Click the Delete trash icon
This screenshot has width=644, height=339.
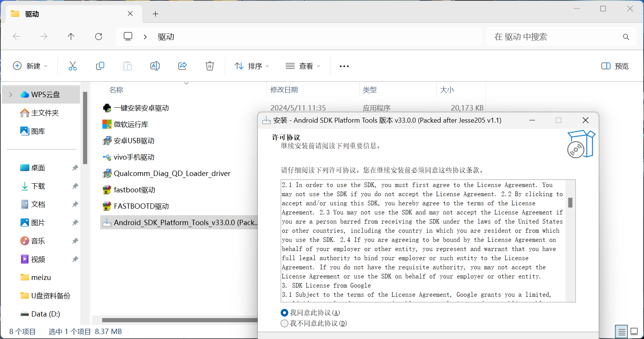[x=210, y=66]
